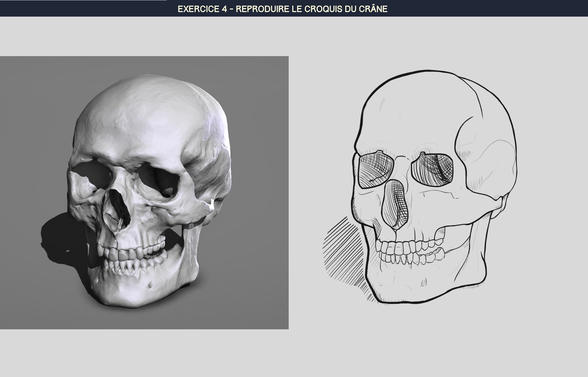Click the small hole on rendered chin
The image size is (588, 377).
150,285
